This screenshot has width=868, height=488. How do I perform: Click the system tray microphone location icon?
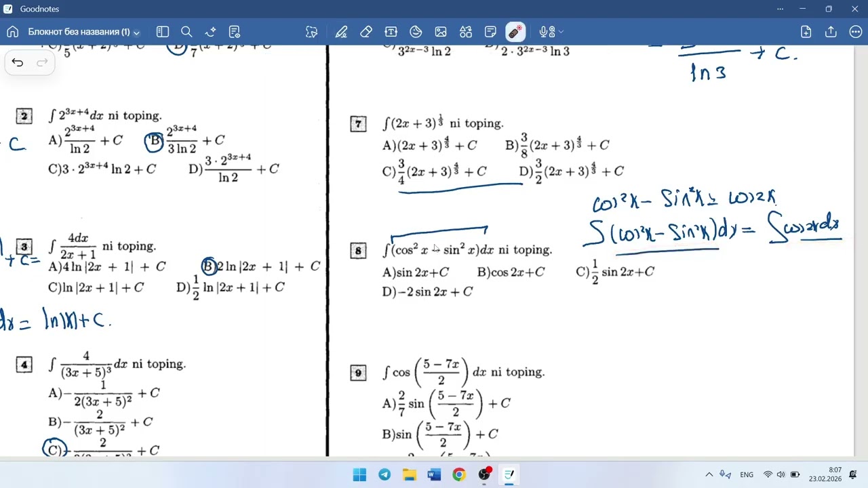click(x=726, y=474)
